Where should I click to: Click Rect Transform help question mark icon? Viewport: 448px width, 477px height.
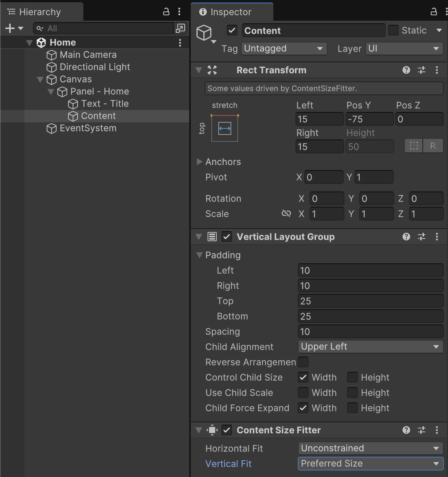(406, 70)
